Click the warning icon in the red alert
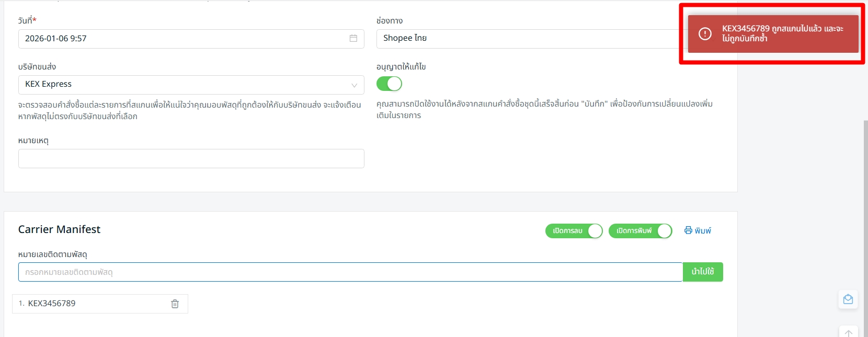868x337 pixels. point(705,34)
